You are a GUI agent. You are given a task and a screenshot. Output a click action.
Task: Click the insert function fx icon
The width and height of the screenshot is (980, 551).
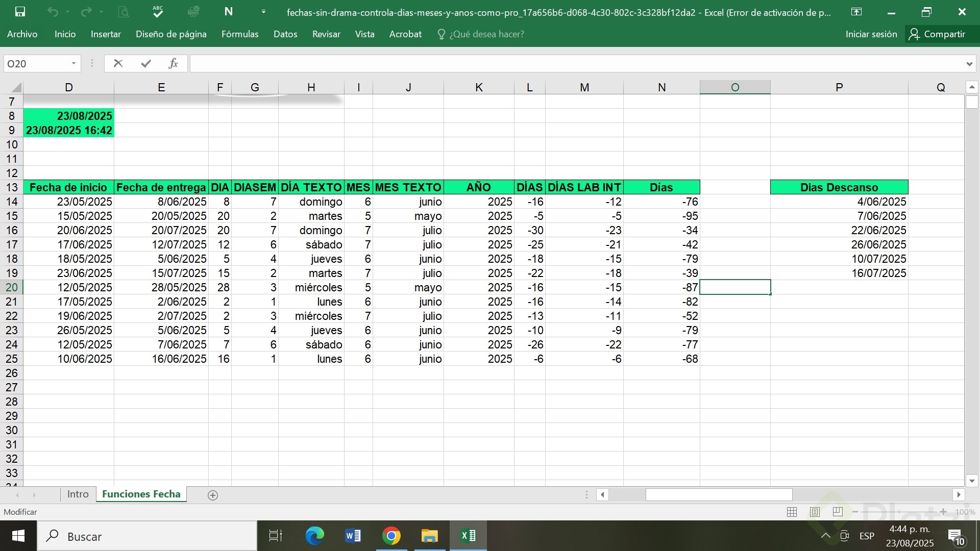(173, 64)
